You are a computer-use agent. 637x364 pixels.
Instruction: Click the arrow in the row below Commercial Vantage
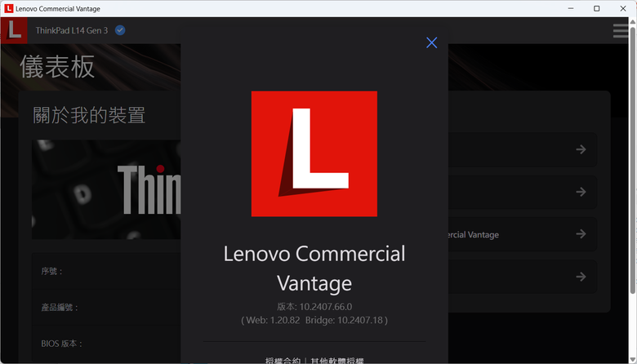pos(581,277)
